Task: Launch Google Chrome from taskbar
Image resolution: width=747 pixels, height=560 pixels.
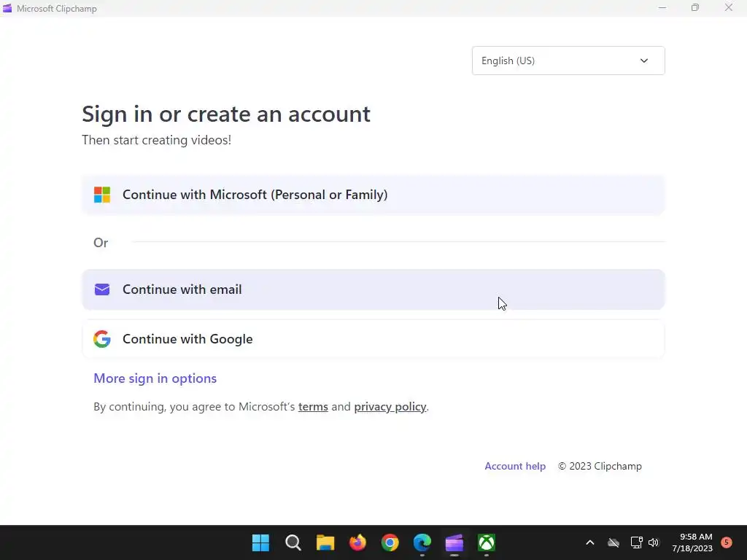Action: tap(390, 542)
